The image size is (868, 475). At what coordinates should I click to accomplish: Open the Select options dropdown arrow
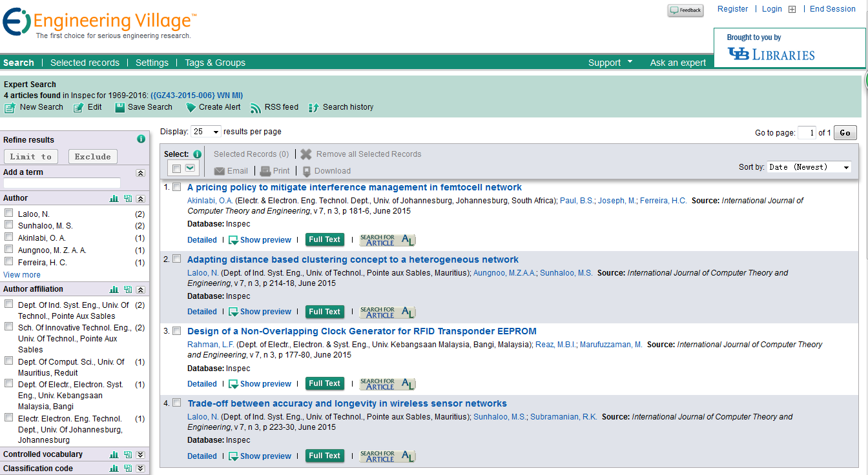(x=190, y=168)
